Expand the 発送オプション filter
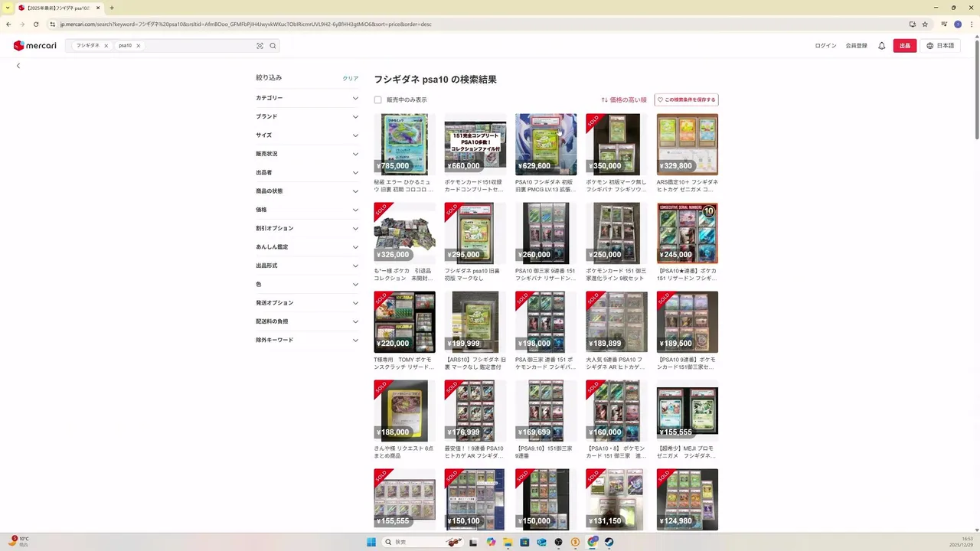Screen dimensions: 980x551 click(x=307, y=303)
